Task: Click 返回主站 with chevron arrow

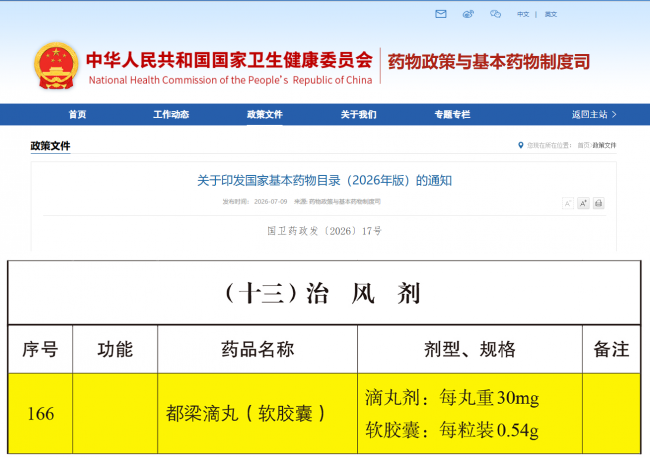Action: click(594, 114)
